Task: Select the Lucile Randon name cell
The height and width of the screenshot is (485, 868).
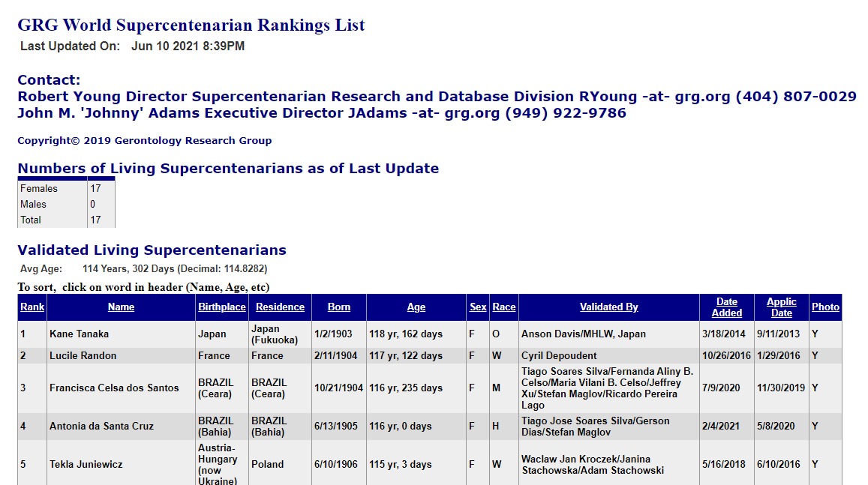Action: (x=83, y=356)
